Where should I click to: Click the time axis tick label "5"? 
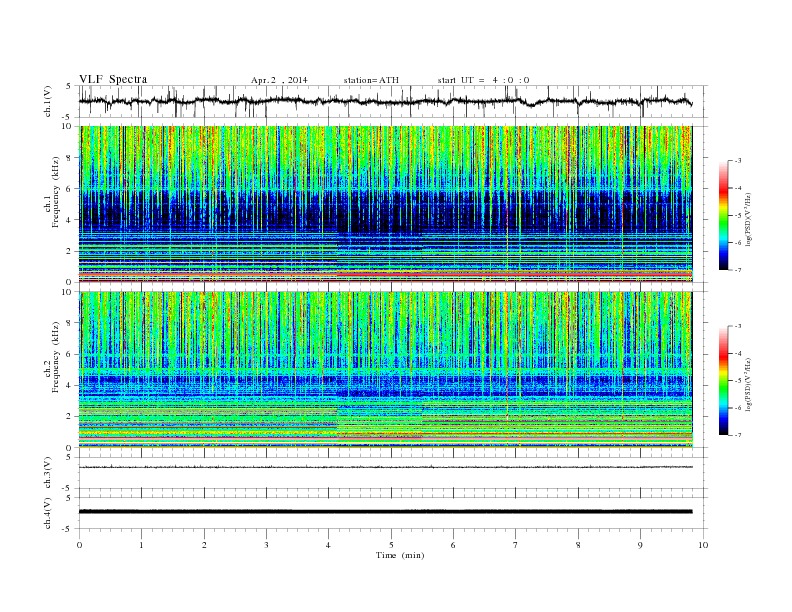(391, 545)
